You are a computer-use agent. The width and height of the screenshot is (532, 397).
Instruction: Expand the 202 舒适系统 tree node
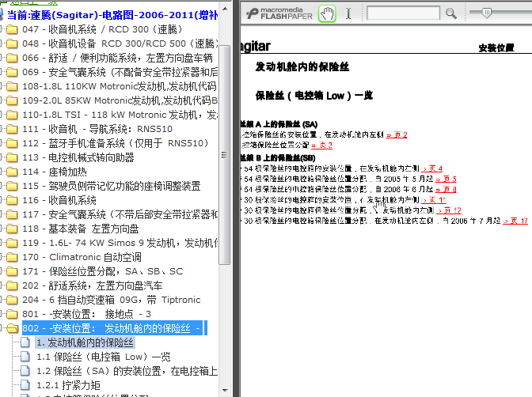(x=2, y=285)
